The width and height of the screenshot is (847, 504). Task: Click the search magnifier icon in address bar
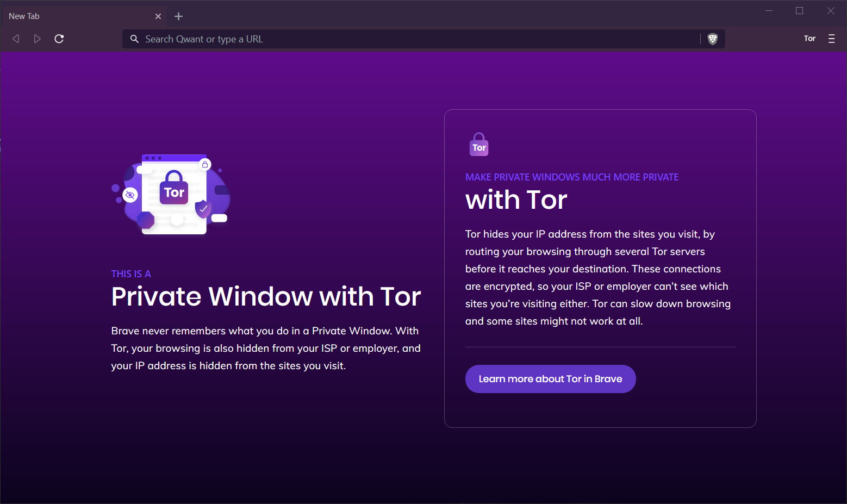134,39
